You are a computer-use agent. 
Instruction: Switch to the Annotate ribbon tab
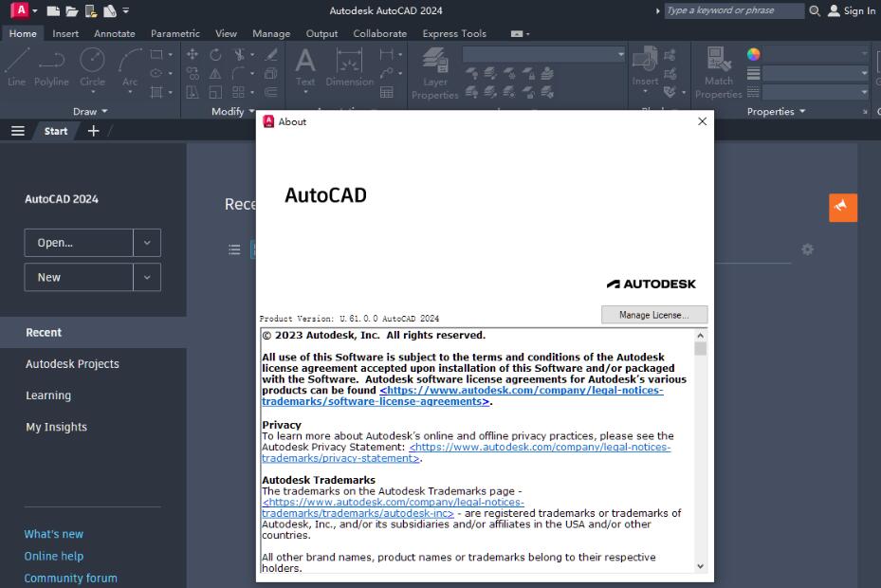coord(114,33)
